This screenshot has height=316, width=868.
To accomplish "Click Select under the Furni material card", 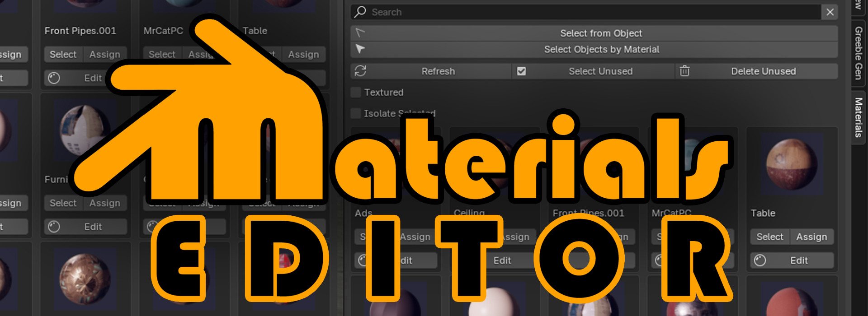I will point(63,203).
